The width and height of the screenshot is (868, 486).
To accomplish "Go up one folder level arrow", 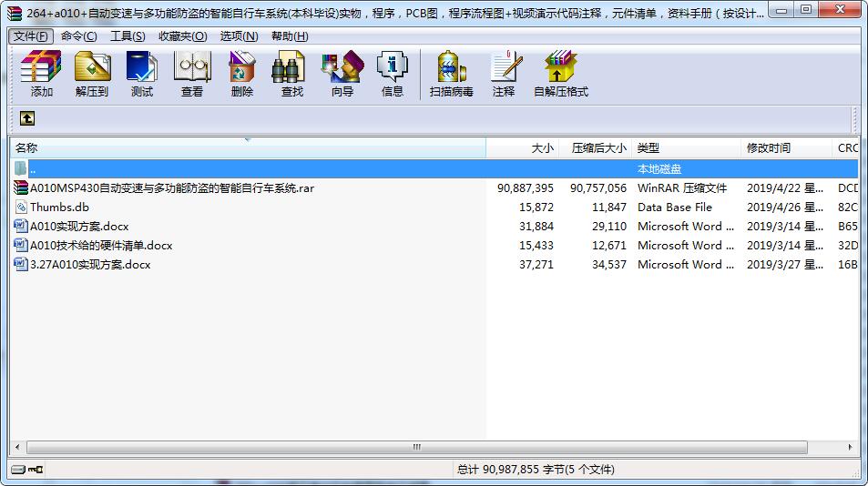I will pos(27,117).
